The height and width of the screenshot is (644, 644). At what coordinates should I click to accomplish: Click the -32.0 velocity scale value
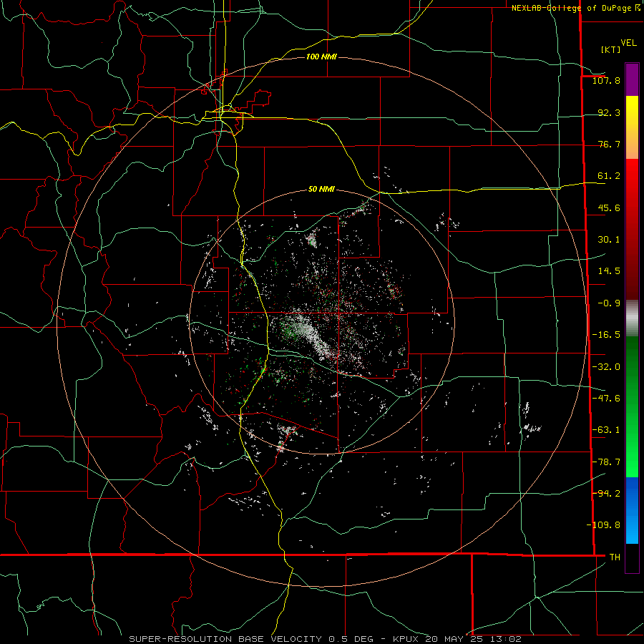click(x=606, y=367)
